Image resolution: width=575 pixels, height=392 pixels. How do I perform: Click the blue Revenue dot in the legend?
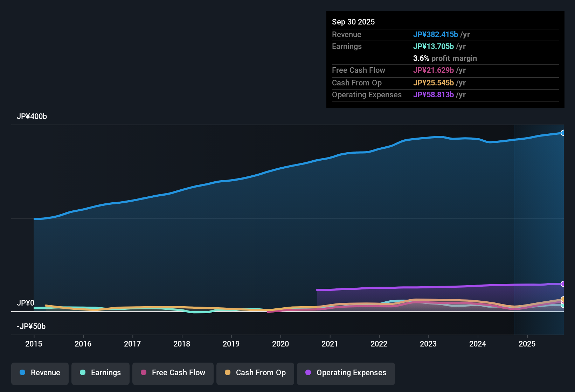pos(22,373)
